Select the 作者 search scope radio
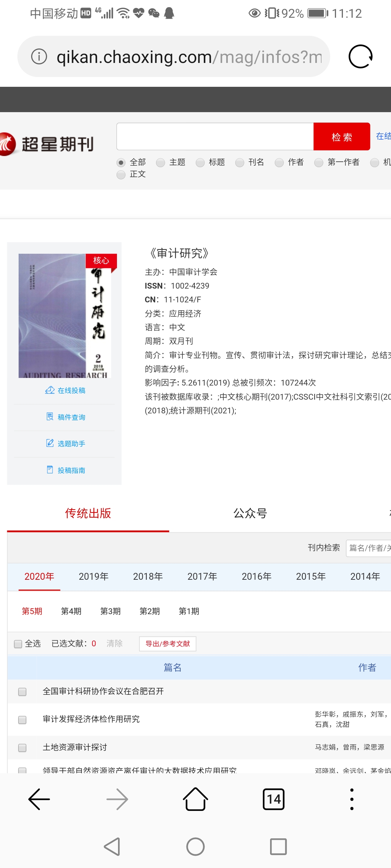This screenshot has height=868, width=391. [x=279, y=162]
